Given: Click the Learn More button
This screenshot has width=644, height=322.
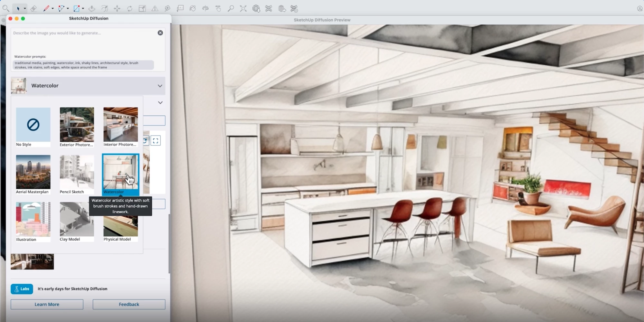Looking at the screenshot, I should (x=47, y=304).
